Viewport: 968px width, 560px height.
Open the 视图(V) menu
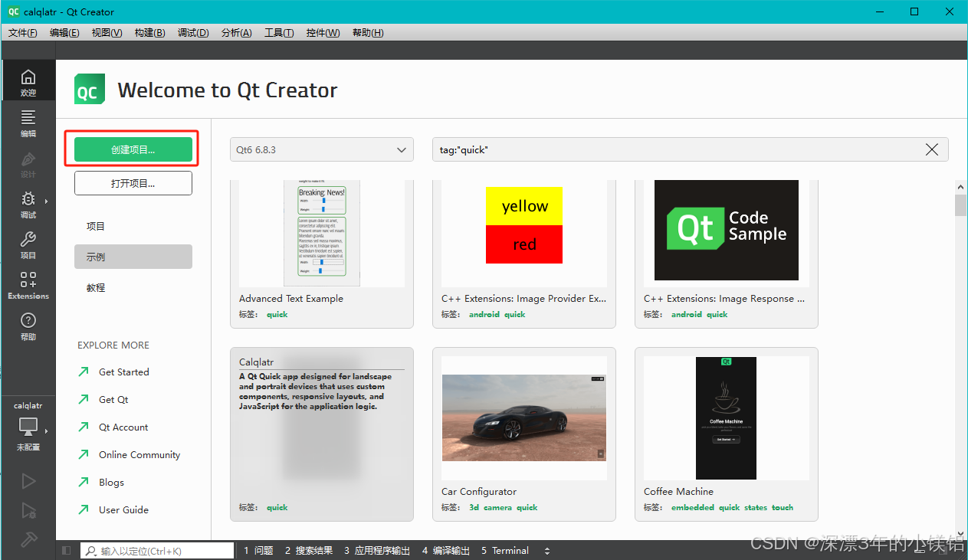[107, 33]
